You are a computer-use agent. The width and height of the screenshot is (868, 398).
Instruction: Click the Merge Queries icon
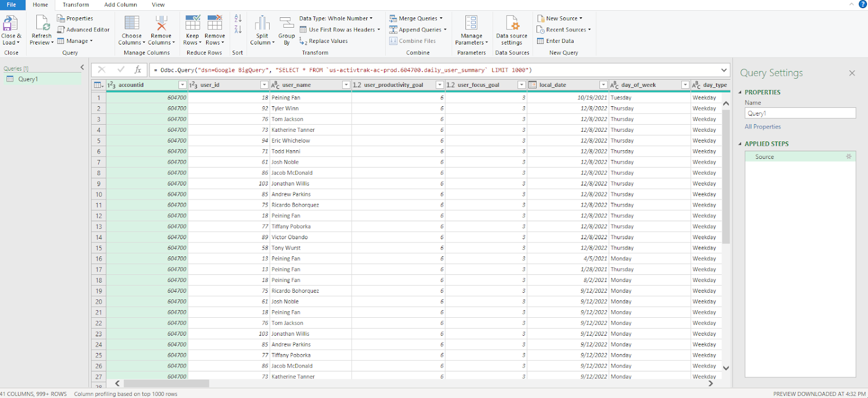393,18
